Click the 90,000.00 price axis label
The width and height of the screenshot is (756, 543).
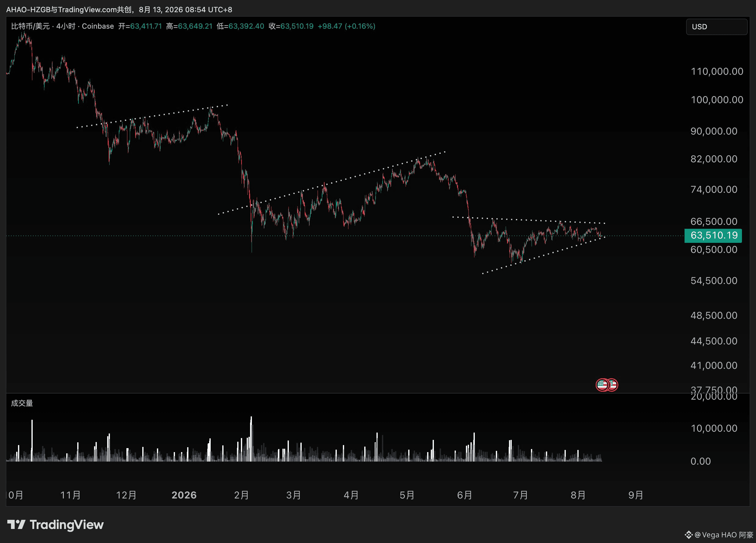714,131
